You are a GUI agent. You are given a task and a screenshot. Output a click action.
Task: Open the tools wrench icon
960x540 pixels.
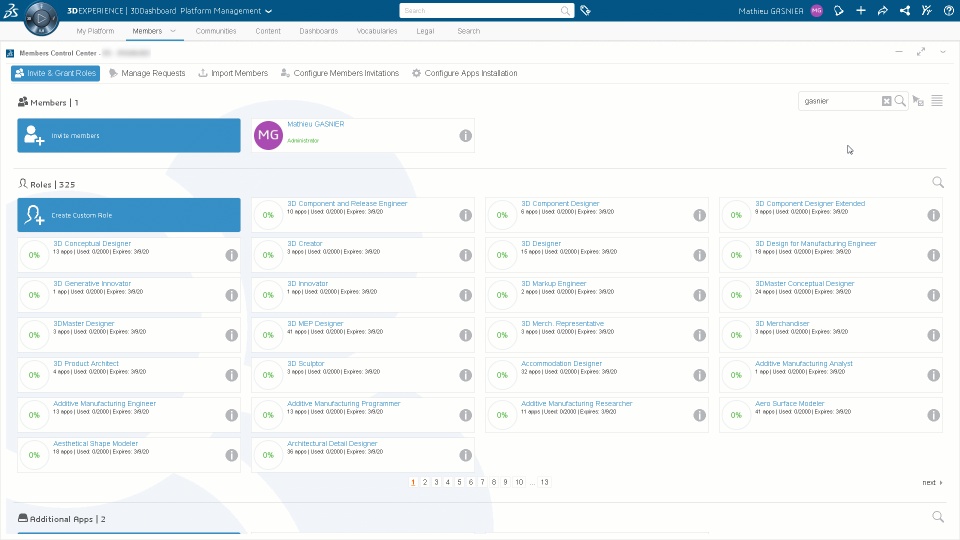[x=927, y=10]
